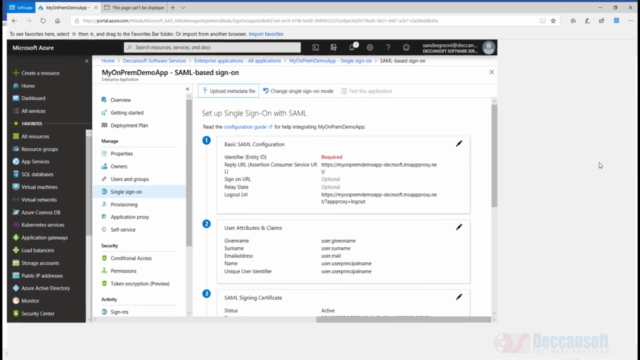
Task: Open the help question mark icon
Action: click(x=388, y=47)
